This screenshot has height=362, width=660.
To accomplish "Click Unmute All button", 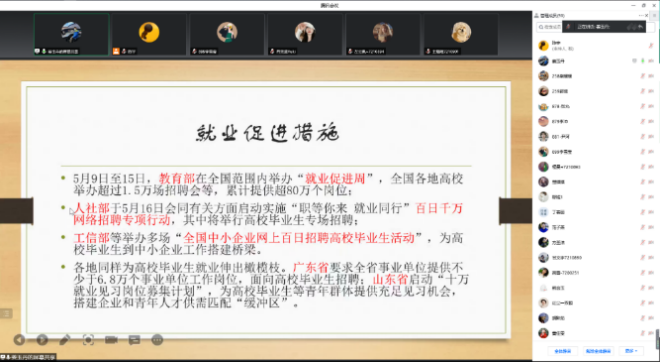I will click(x=598, y=350).
